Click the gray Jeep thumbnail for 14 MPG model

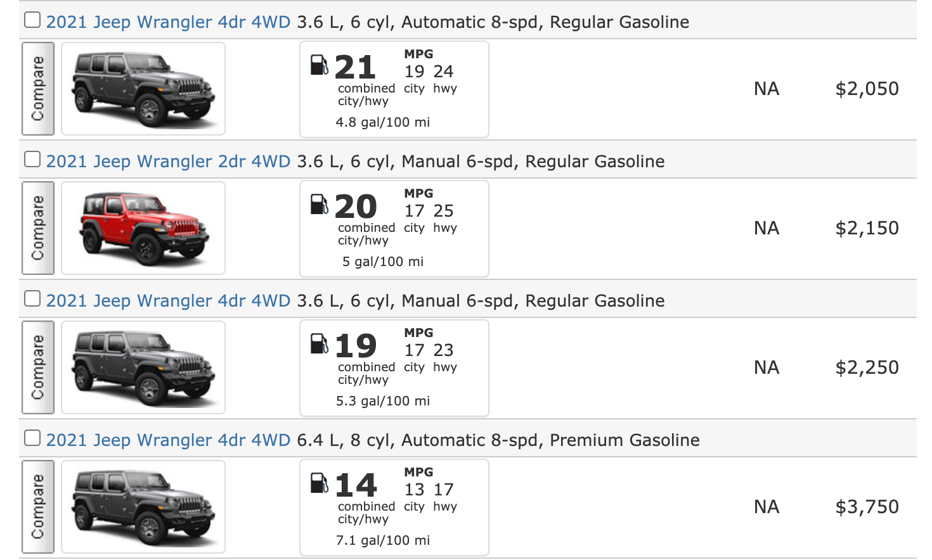pyautogui.click(x=143, y=507)
